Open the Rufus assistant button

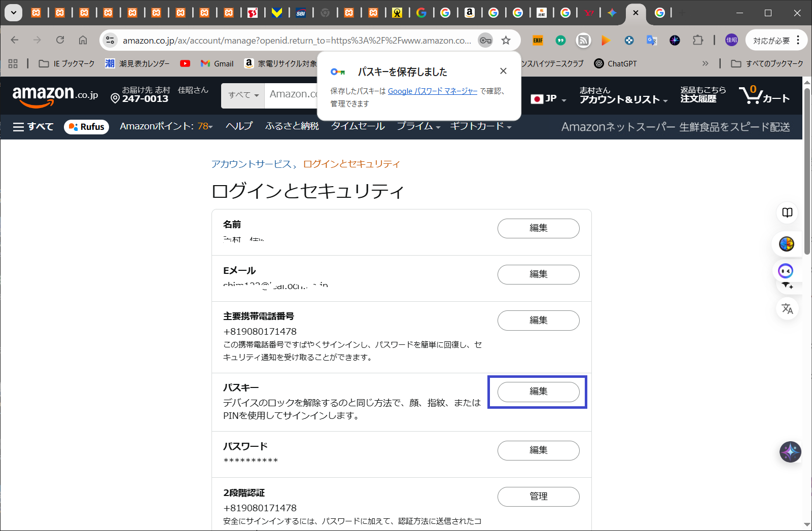pyautogui.click(x=87, y=127)
